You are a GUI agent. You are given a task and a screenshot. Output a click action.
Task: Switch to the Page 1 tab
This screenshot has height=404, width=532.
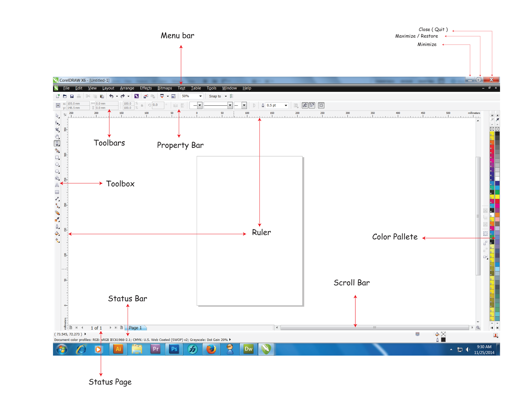click(x=136, y=328)
